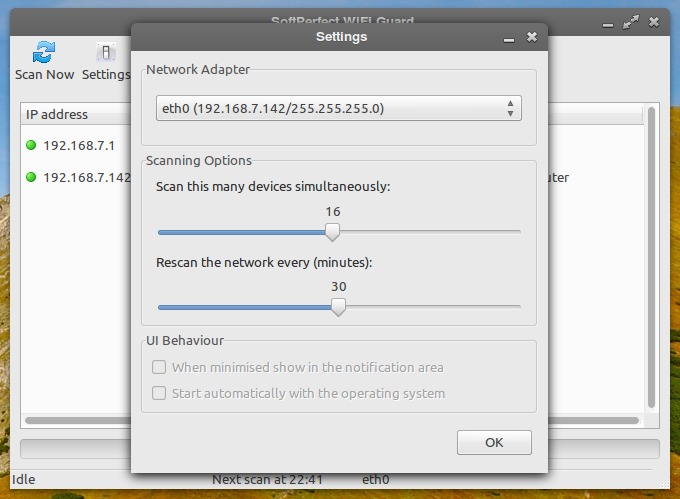This screenshot has width=680, height=499.
Task: Click the eth0 status bar entry
Action: [376, 479]
